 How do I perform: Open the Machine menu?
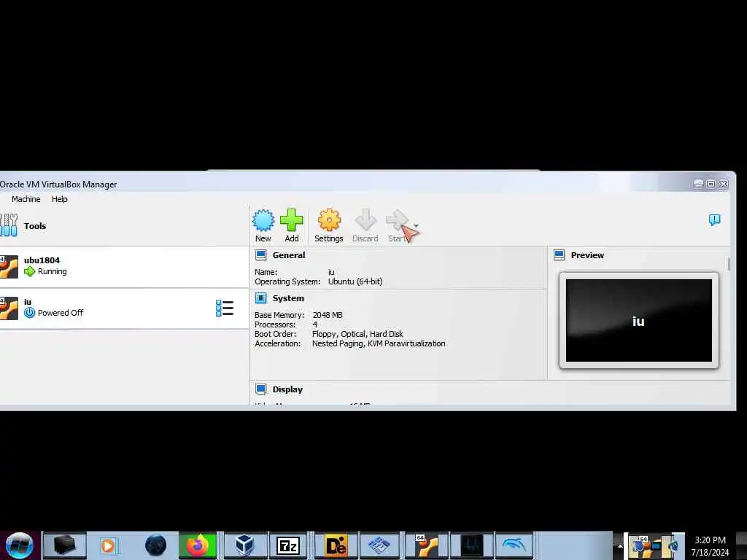coord(26,199)
